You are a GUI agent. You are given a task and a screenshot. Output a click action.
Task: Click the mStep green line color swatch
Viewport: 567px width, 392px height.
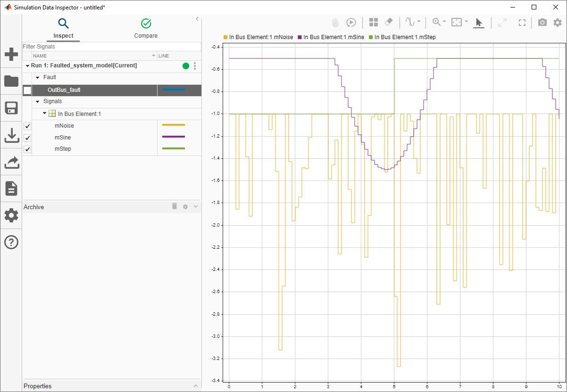coord(174,149)
